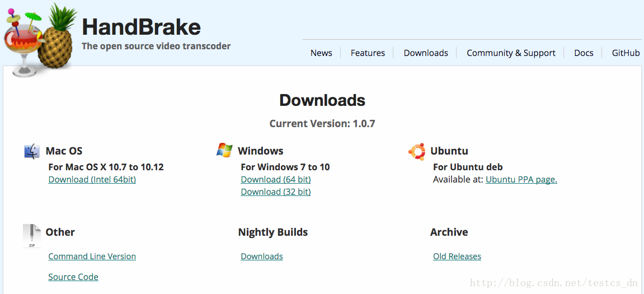Click the Windows flag icon
Viewport: 644px width, 294px height.
pos(224,150)
